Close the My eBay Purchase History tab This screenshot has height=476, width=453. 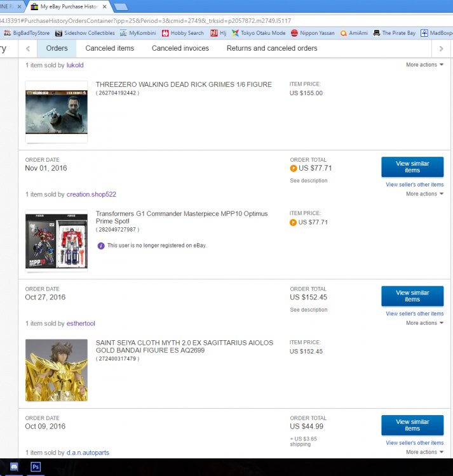[105, 6]
